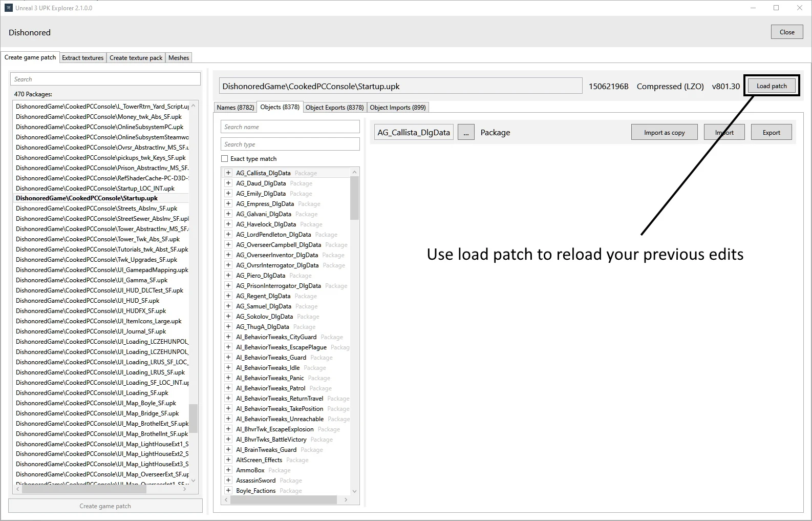Select AG_Samuel_DlgData in the objects tree
The width and height of the screenshot is (812, 521).
pyautogui.click(x=263, y=306)
